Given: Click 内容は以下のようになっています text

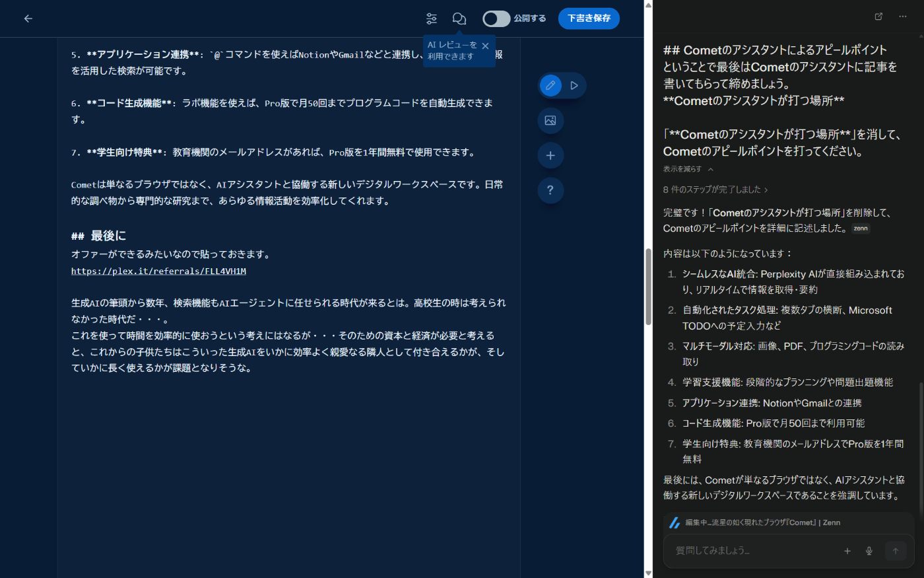Looking at the screenshot, I should 727,254.
